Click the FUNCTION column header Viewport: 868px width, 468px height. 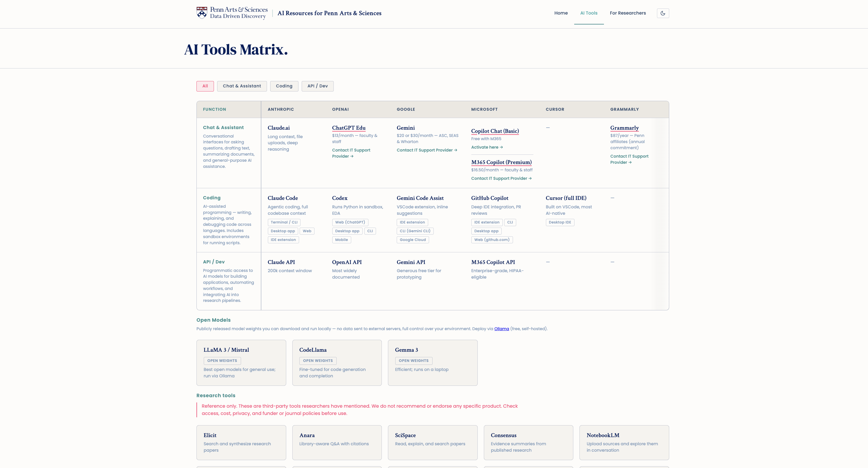[214, 110]
